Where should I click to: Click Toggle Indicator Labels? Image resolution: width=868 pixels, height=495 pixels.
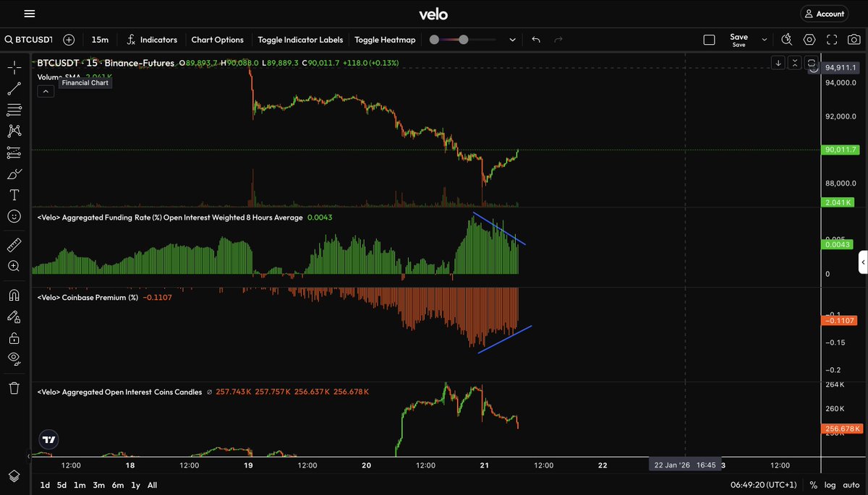tap(300, 40)
